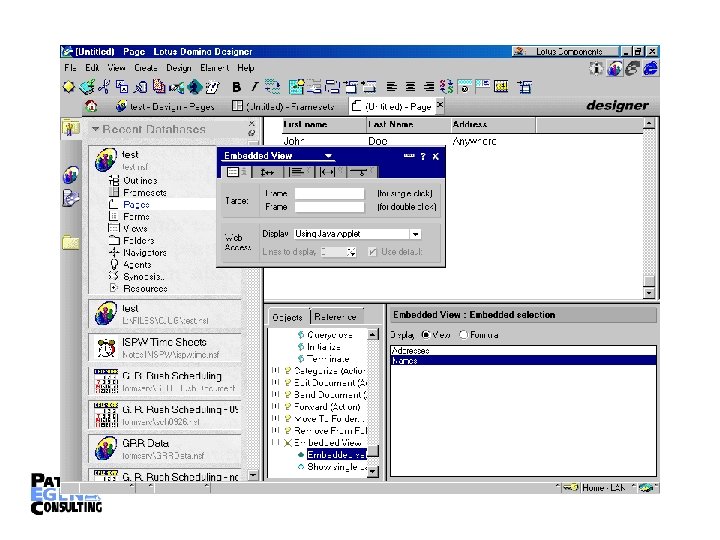Click the network location icon in status bar
720x540 pixels.
click(x=646, y=487)
